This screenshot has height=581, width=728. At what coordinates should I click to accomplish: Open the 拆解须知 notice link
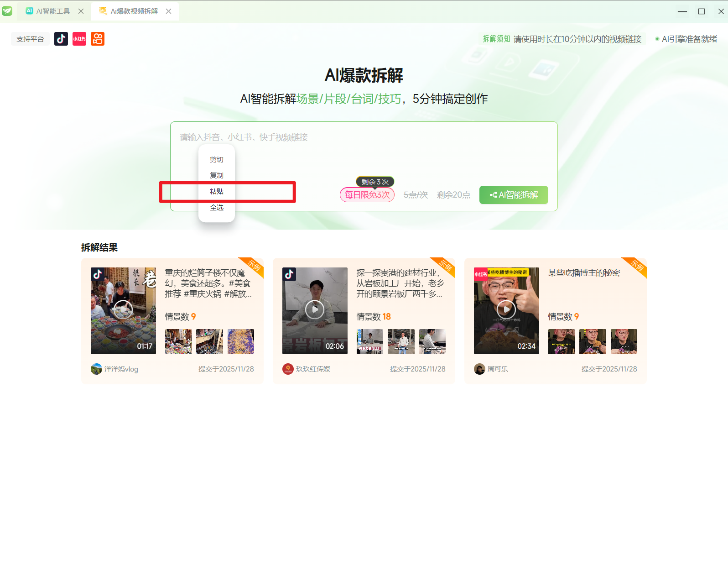pyautogui.click(x=496, y=39)
